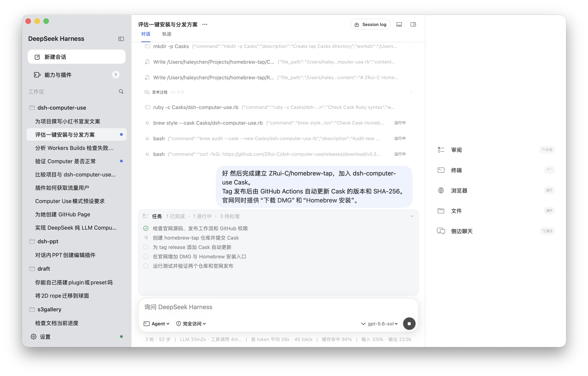Click the 缓存命中 94% status text
Viewport: 588px width, 376px height.
coord(337,339)
